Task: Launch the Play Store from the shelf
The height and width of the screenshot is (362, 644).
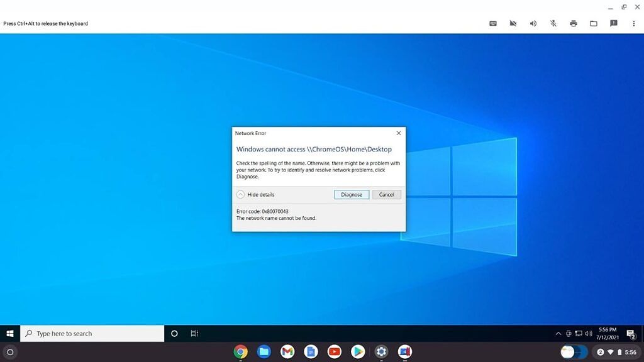Action: point(357,351)
